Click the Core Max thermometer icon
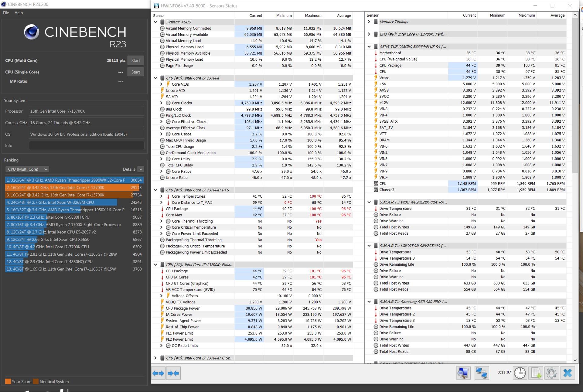This screenshot has height=392, width=583. click(x=162, y=215)
